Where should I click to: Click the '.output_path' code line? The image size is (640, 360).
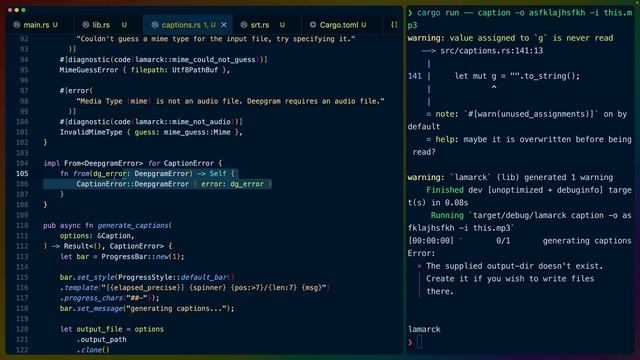coord(101,340)
